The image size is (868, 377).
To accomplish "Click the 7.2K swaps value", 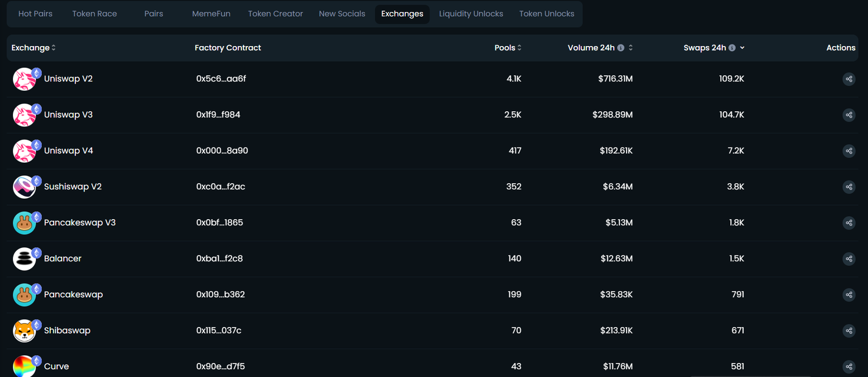I will pyautogui.click(x=736, y=151).
